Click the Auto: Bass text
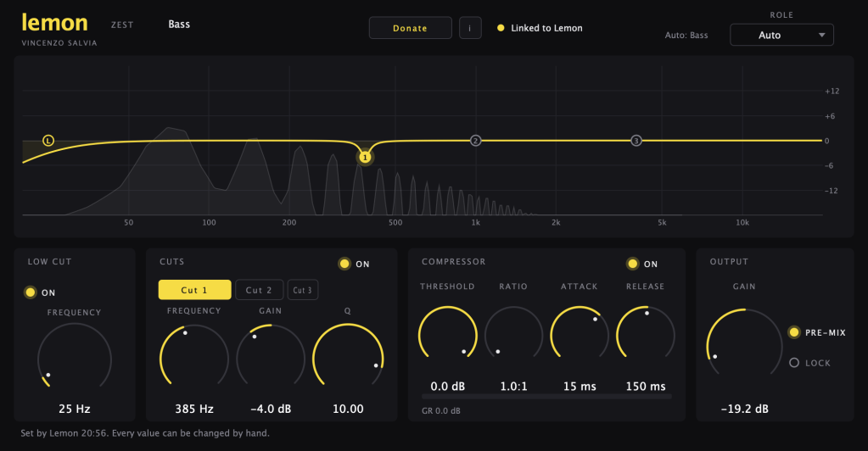 (x=686, y=35)
